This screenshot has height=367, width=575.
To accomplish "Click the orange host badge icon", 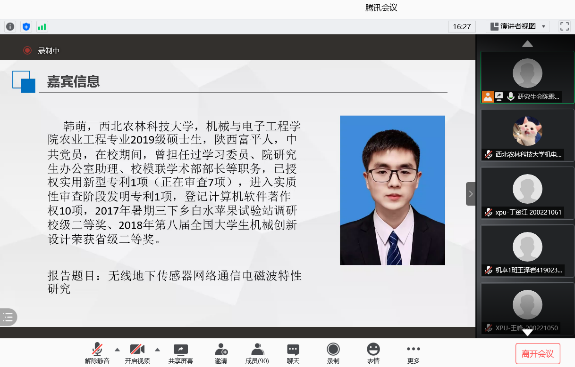I will [x=488, y=97].
